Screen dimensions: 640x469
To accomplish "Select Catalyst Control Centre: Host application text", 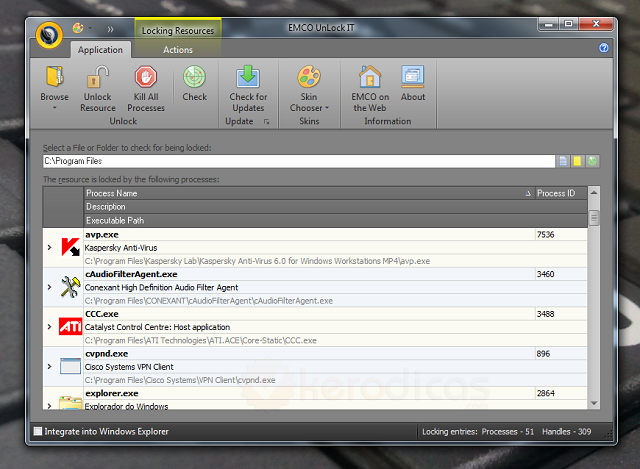I will tap(157, 327).
